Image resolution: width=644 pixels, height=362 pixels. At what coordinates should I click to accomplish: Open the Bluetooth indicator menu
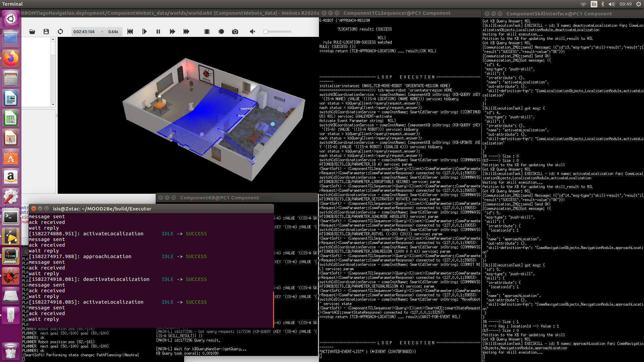point(603,4)
